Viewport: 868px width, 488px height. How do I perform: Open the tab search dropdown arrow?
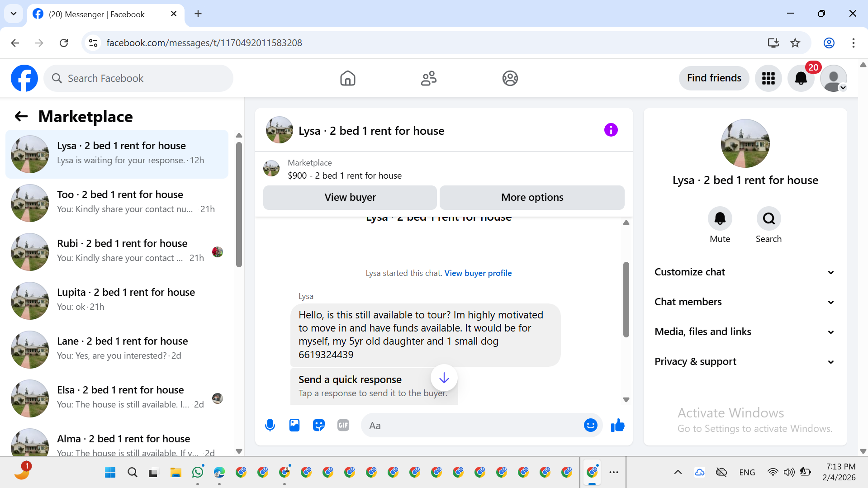[14, 14]
